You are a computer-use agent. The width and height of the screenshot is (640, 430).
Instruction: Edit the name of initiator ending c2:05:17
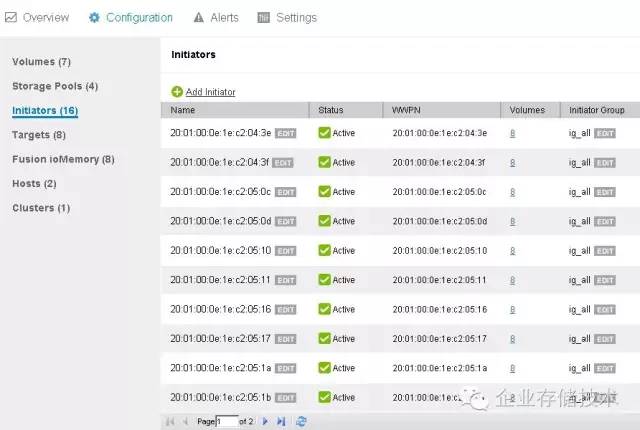pyautogui.click(x=285, y=339)
